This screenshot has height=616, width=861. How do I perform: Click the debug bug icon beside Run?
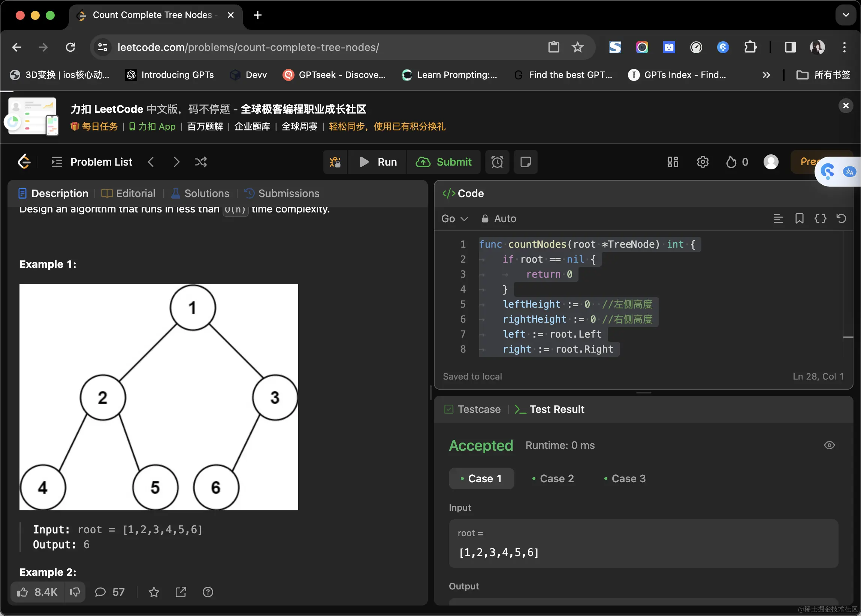pos(335,162)
